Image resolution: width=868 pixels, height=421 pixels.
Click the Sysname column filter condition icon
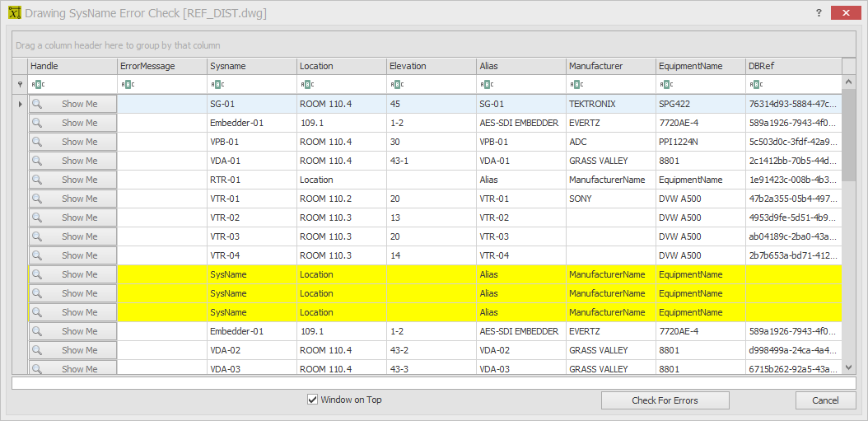coord(217,85)
